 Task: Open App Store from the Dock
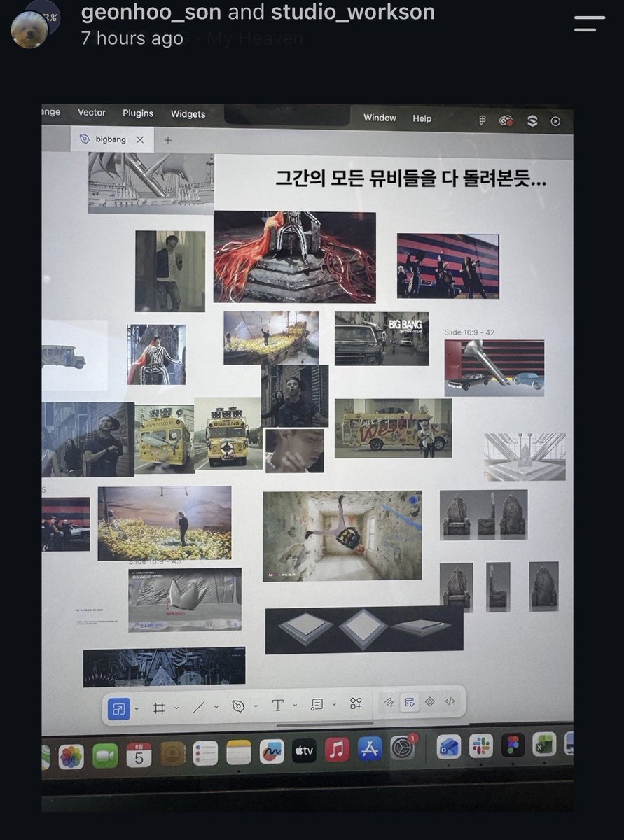[x=369, y=750]
